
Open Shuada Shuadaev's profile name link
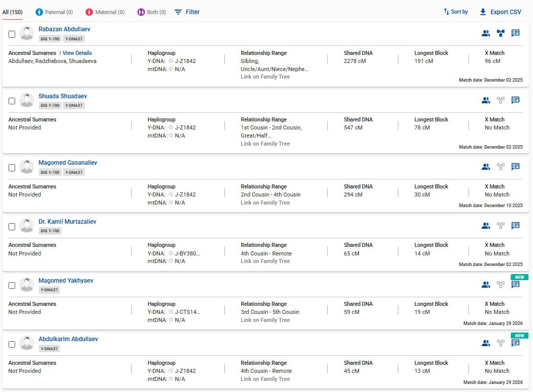click(63, 96)
